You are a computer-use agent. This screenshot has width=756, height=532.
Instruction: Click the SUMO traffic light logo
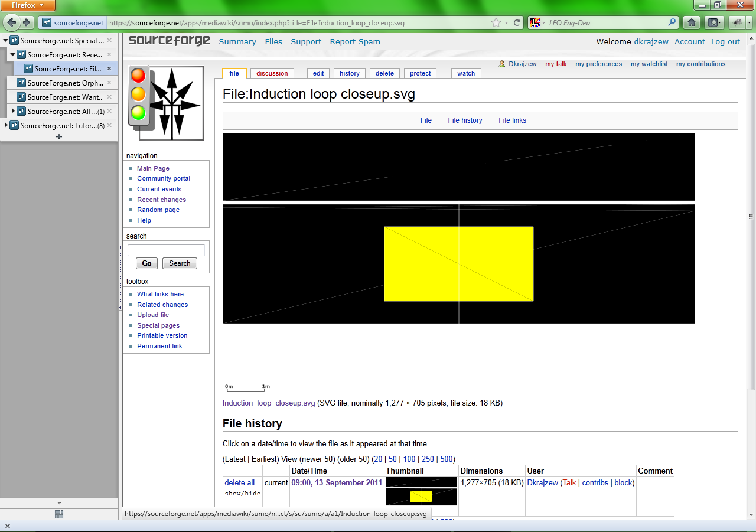(166, 103)
